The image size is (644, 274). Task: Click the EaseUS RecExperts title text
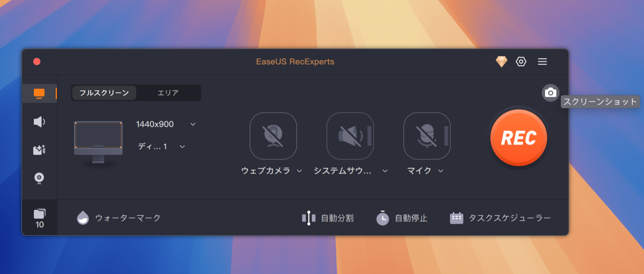(295, 62)
